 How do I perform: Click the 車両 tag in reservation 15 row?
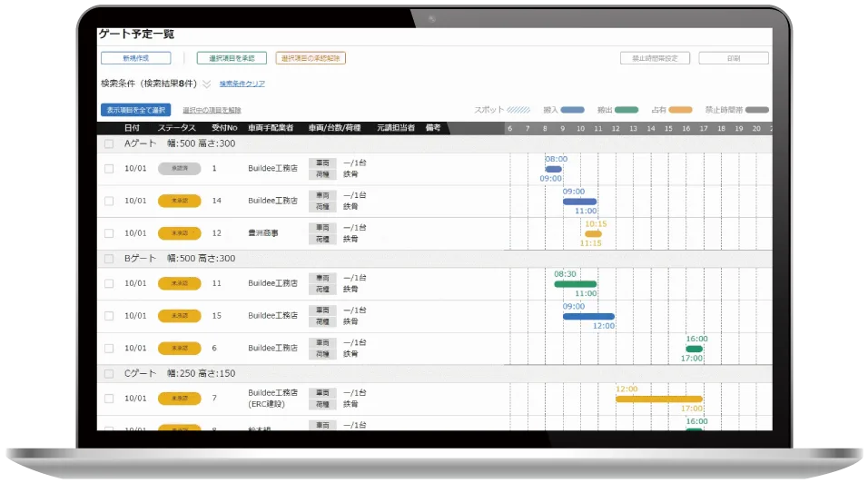[x=321, y=310]
